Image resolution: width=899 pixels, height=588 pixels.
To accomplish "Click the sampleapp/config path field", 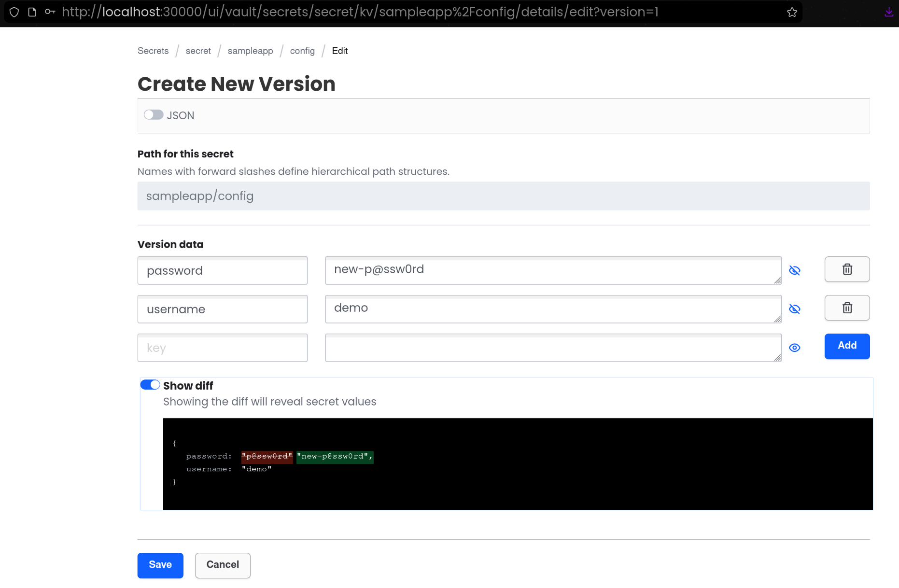I will coord(504,196).
